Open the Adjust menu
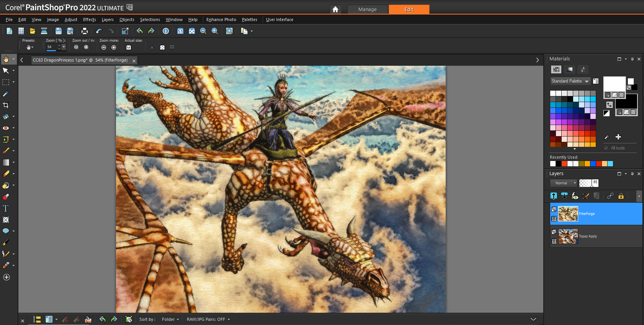The image size is (644, 325). [71, 19]
